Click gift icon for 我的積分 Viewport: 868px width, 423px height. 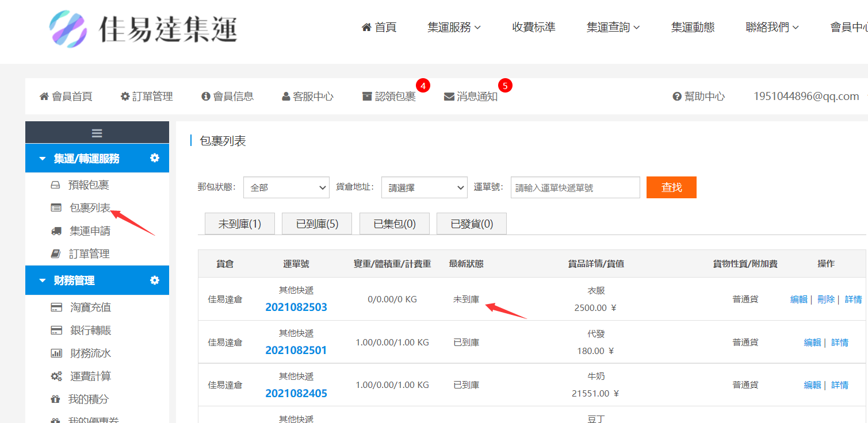(x=55, y=399)
